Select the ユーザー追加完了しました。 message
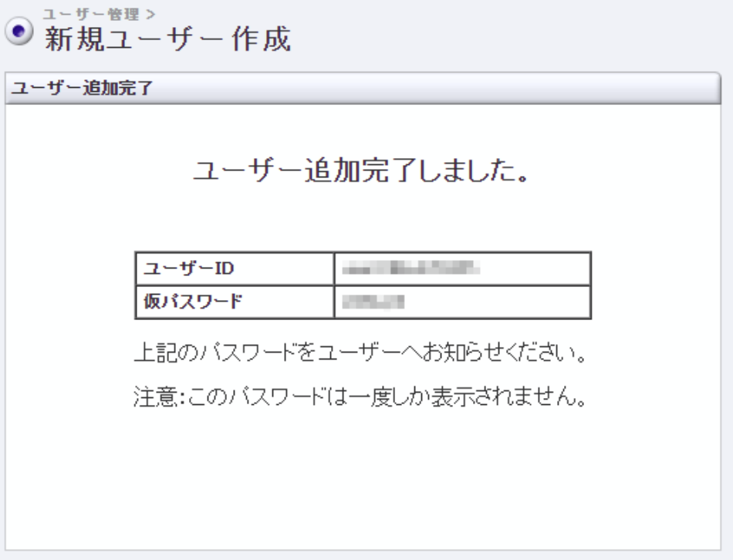 click(362, 170)
